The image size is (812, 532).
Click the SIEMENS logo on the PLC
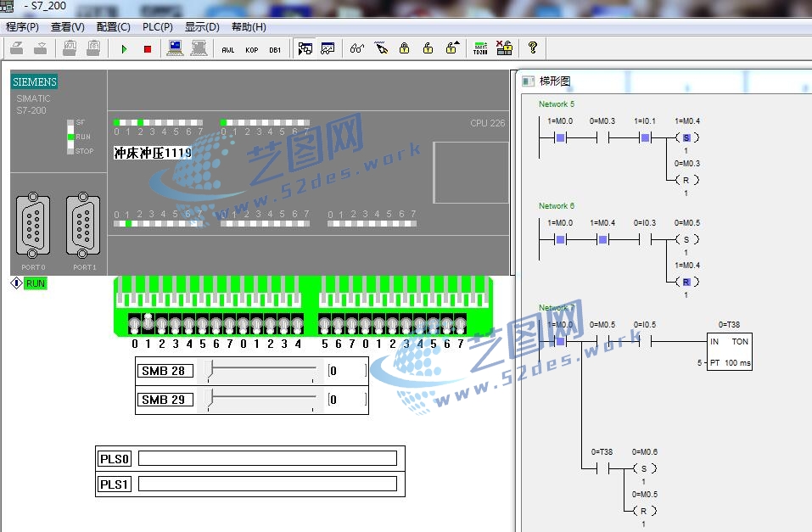coord(35,81)
